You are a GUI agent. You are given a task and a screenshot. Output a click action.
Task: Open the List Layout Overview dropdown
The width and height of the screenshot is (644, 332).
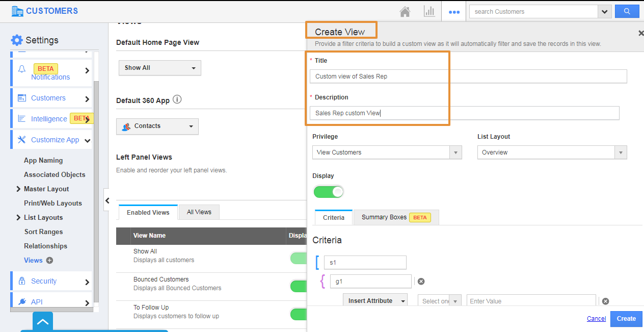pyautogui.click(x=552, y=152)
